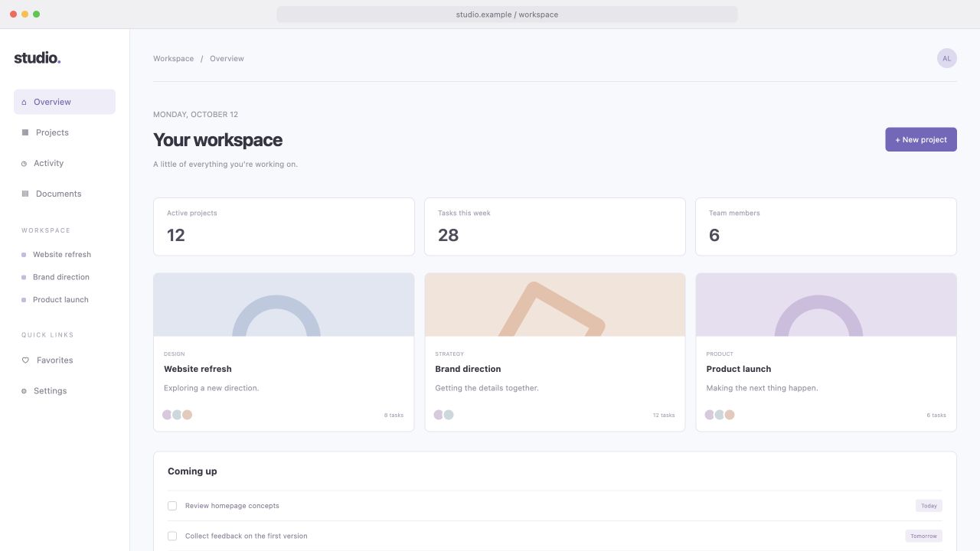Viewport: 980px width, 551px height.
Task: Check the Collect feedback on first version task
Action: point(172,536)
